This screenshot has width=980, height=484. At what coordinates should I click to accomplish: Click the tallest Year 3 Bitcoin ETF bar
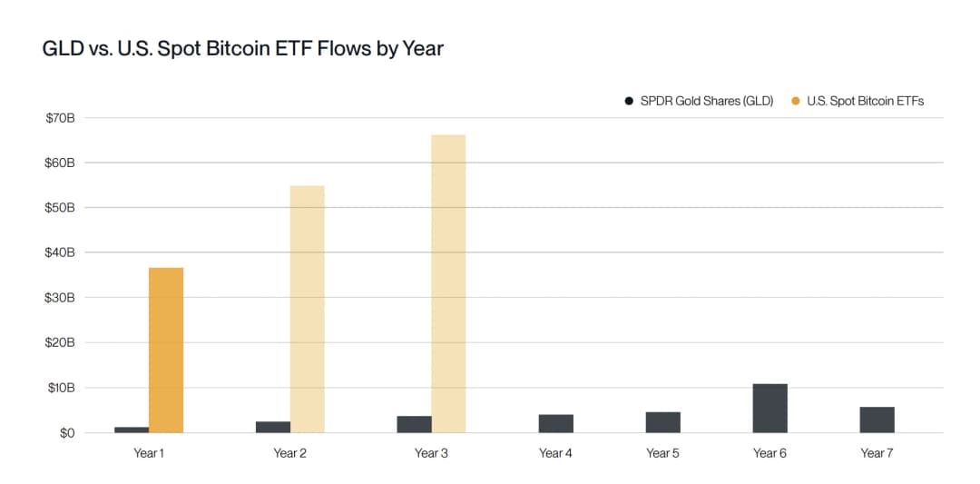pyautogui.click(x=448, y=283)
